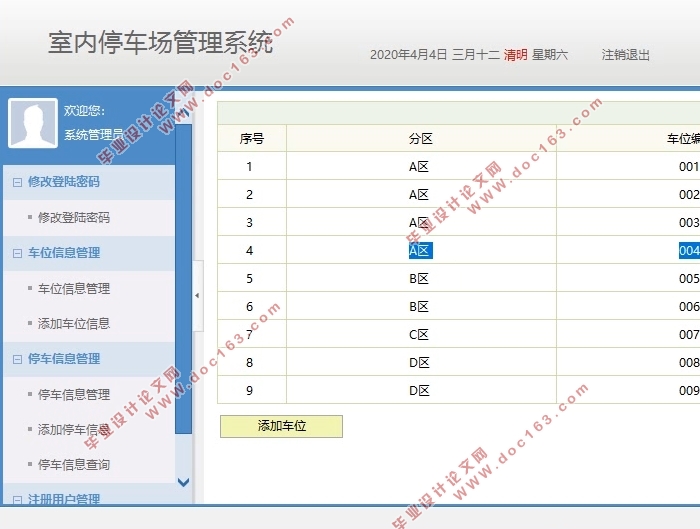Click the sidebar scroll down chevron

[183, 482]
